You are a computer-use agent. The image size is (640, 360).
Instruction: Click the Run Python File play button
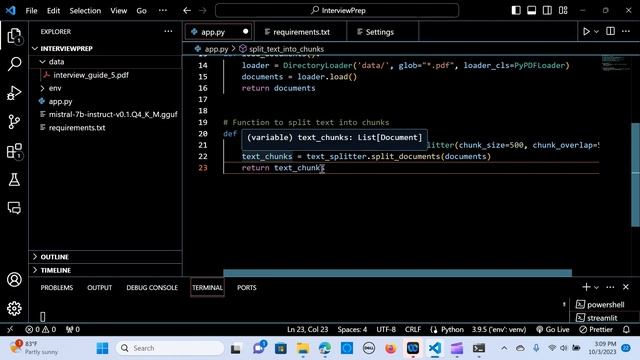tap(586, 31)
